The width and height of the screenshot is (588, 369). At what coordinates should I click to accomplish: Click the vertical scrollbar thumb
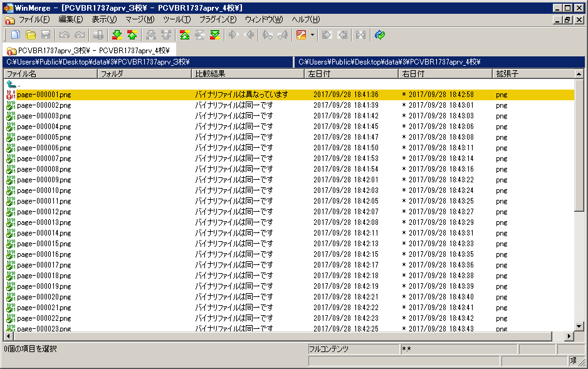579,145
